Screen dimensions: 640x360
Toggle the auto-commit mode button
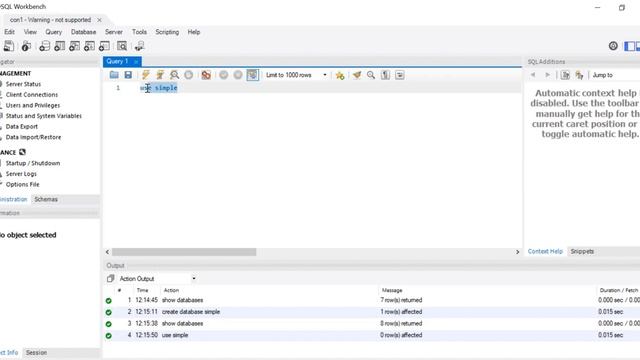point(253,75)
